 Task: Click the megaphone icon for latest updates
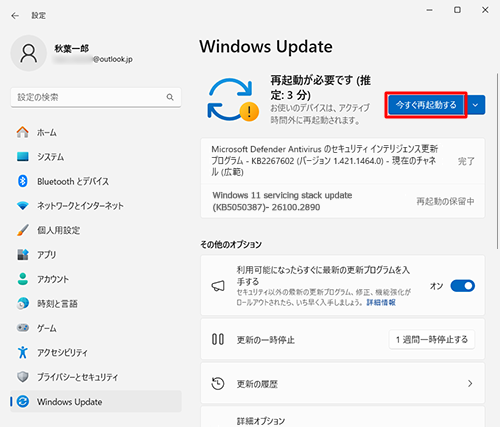(218, 286)
